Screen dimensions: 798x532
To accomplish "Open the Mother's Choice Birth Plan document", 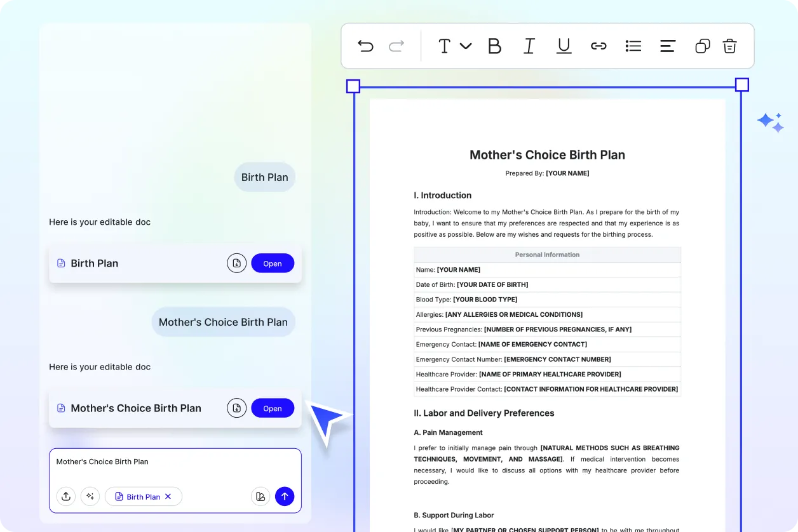I will tap(273, 408).
